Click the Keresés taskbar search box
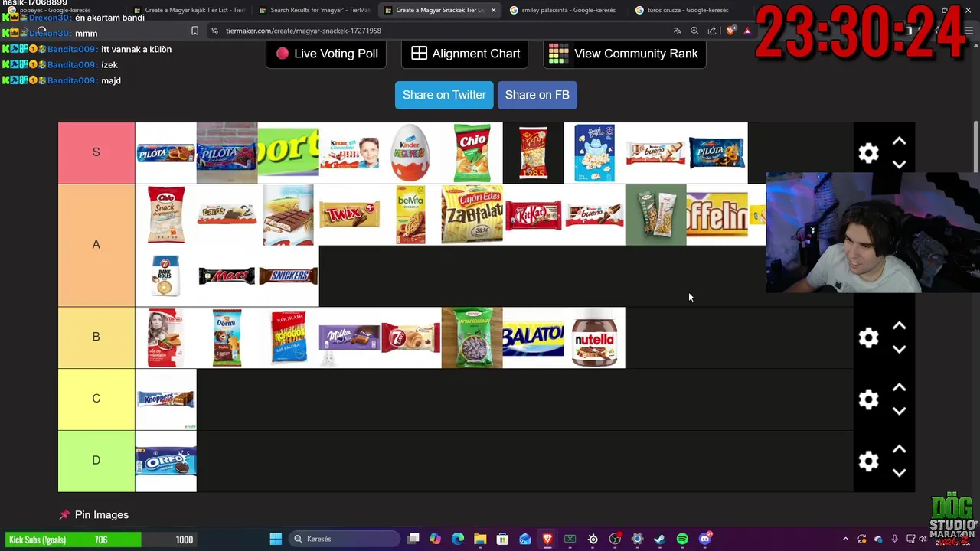The height and width of the screenshot is (551, 980). (x=345, y=539)
